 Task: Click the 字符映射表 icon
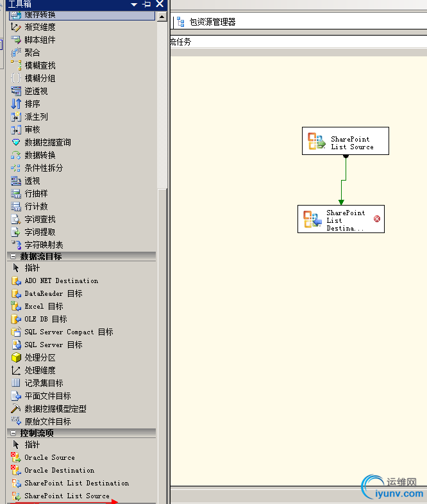[x=16, y=245]
